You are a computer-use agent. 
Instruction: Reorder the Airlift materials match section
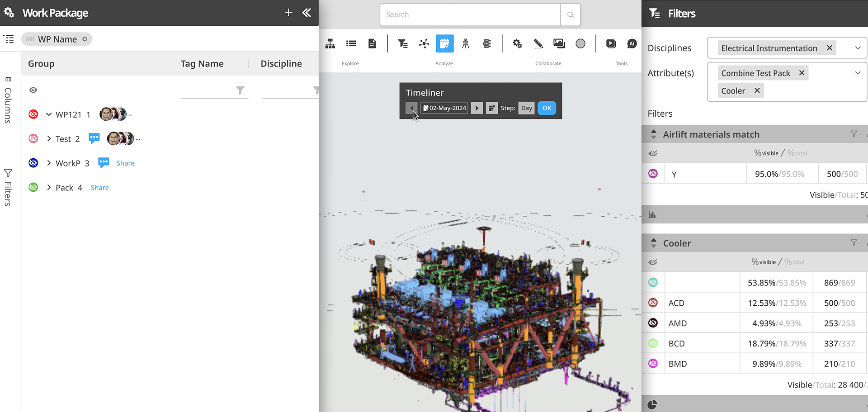tap(653, 134)
